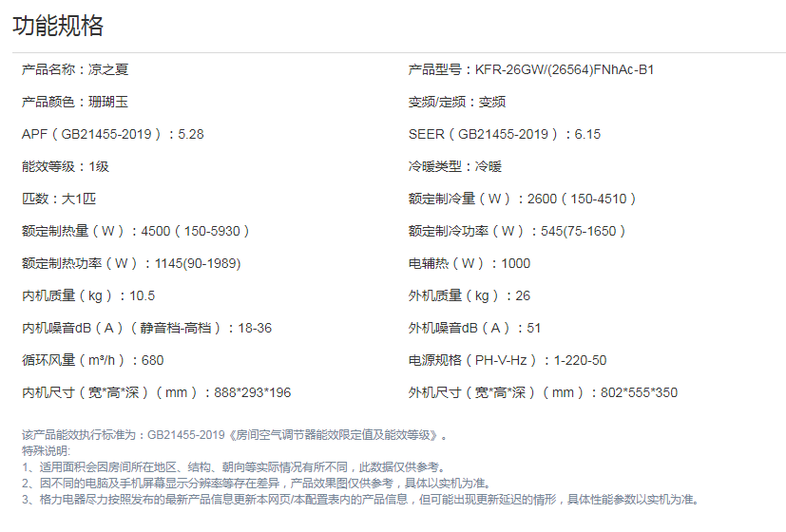This screenshot has height=532, width=786.
Task: Select the 内机质量 10.5 row
Action: click(88, 295)
